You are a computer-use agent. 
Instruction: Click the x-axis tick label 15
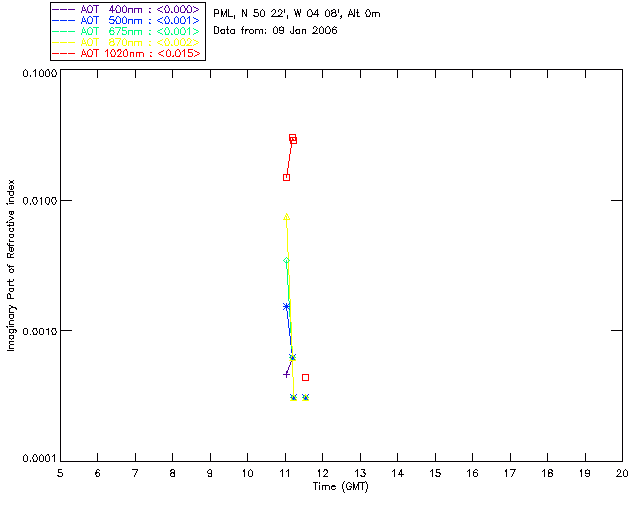coord(435,473)
